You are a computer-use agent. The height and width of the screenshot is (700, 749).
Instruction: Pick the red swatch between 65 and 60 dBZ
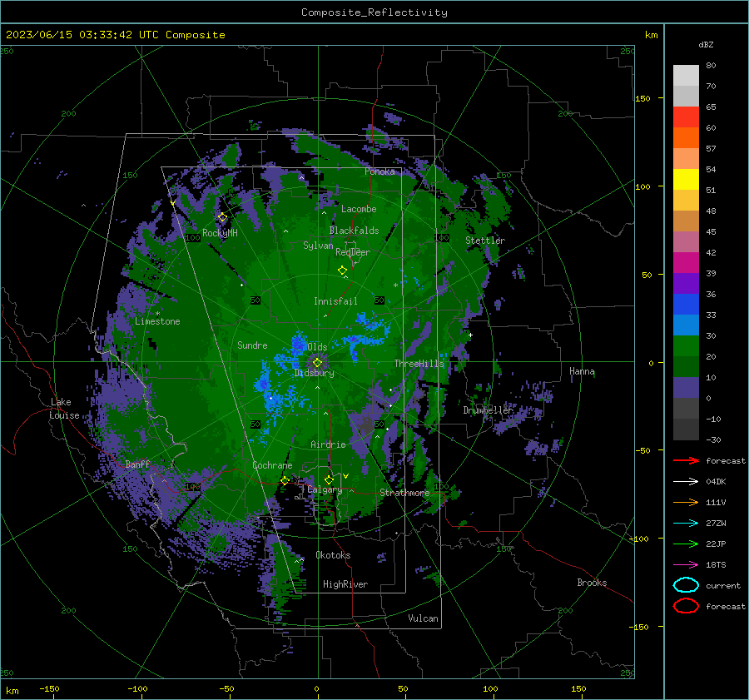pos(686,117)
